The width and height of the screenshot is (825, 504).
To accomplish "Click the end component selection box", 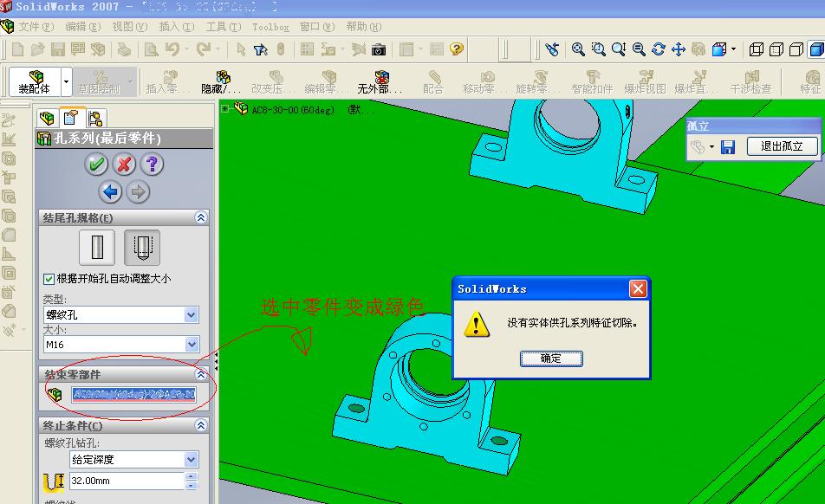I will [134, 394].
